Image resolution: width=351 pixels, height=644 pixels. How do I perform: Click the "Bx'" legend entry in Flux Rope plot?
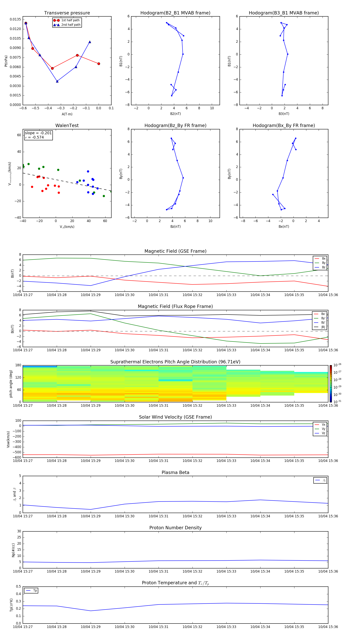(320, 314)
